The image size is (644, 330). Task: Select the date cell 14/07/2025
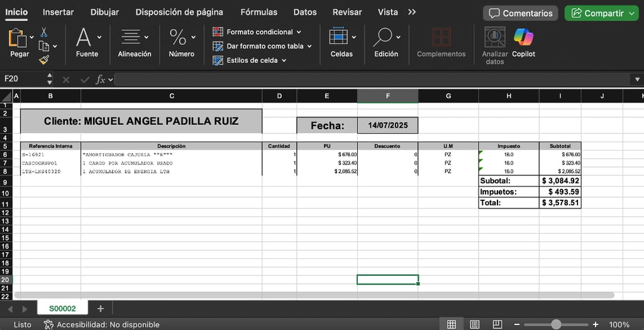(x=387, y=125)
